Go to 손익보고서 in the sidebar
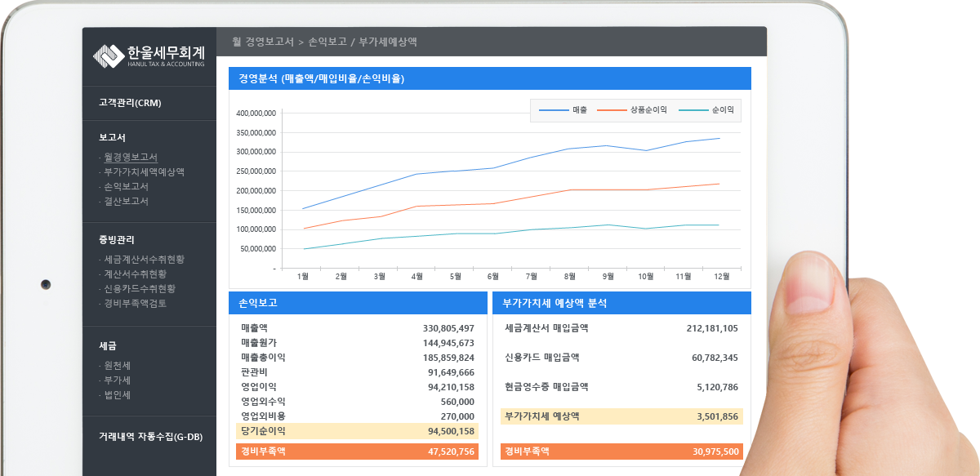 click(126, 186)
